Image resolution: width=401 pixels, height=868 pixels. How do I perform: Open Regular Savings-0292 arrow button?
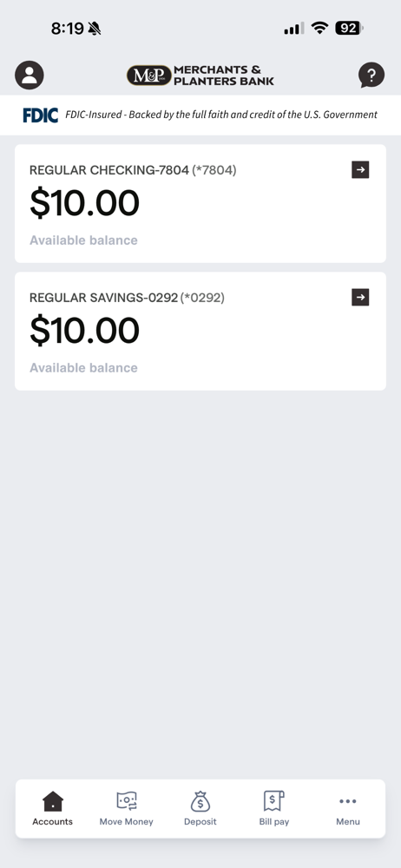click(x=360, y=297)
